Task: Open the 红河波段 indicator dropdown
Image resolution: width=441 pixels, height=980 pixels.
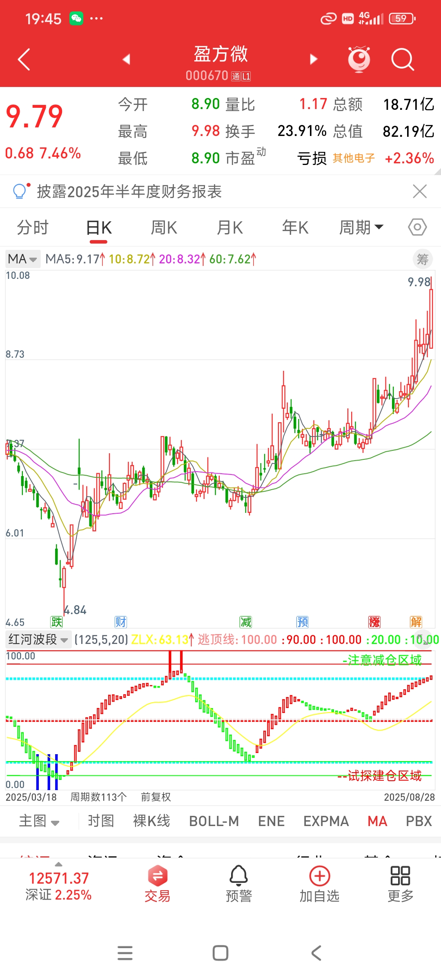Action: coord(38,639)
